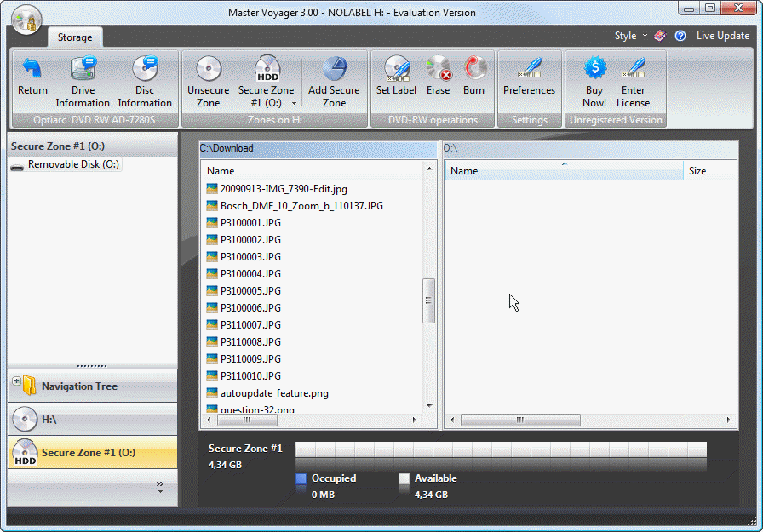This screenshot has width=763, height=532.
Task: Click scroll down arrow in C:\Download list
Action: coord(429,405)
